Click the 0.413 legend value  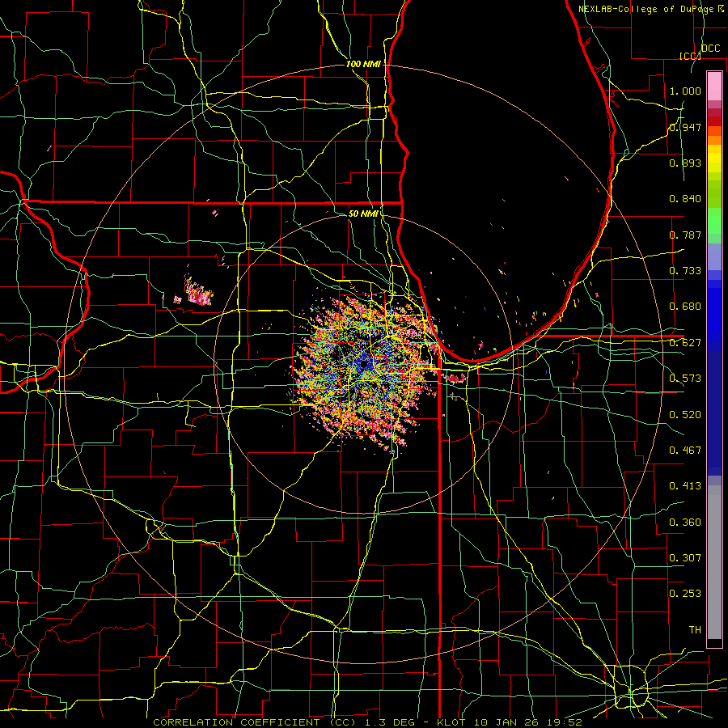click(x=685, y=486)
